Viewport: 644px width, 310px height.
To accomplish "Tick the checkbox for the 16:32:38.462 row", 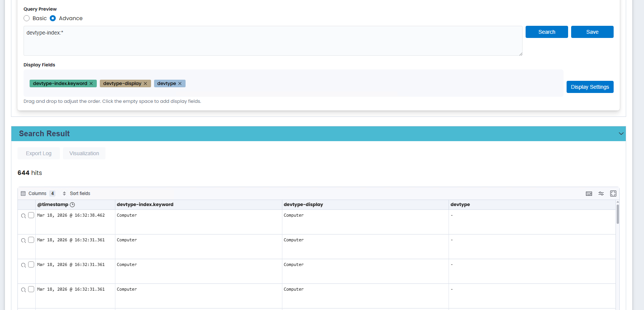I will (31, 215).
